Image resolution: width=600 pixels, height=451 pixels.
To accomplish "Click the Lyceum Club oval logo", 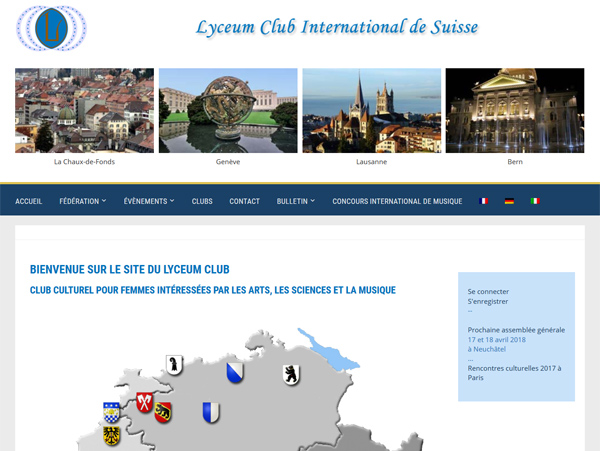I will [51, 28].
